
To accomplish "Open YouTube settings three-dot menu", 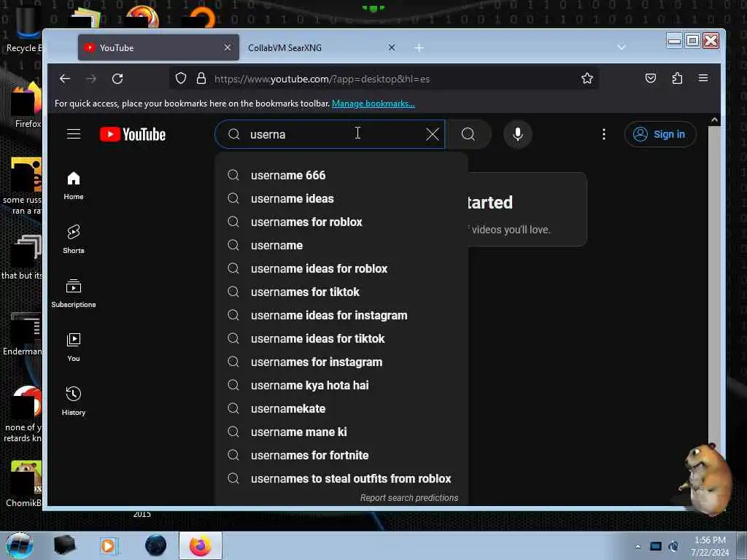I will click(x=603, y=134).
